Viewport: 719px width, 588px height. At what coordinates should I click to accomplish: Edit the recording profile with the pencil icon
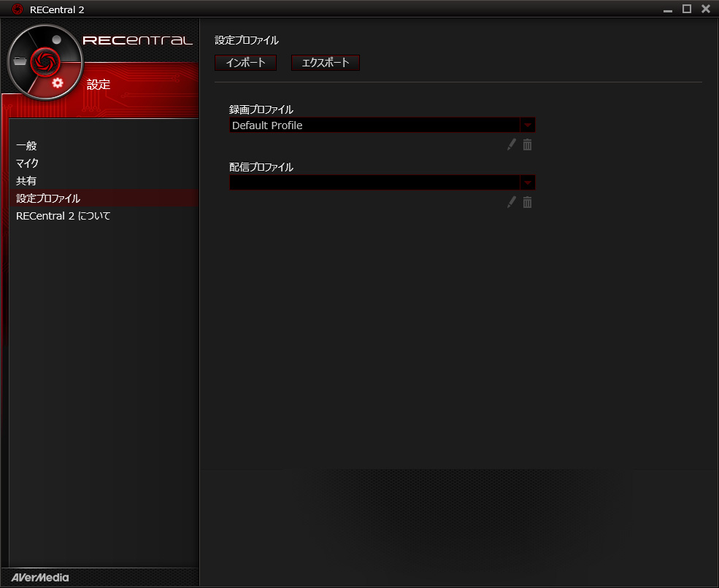click(x=511, y=145)
